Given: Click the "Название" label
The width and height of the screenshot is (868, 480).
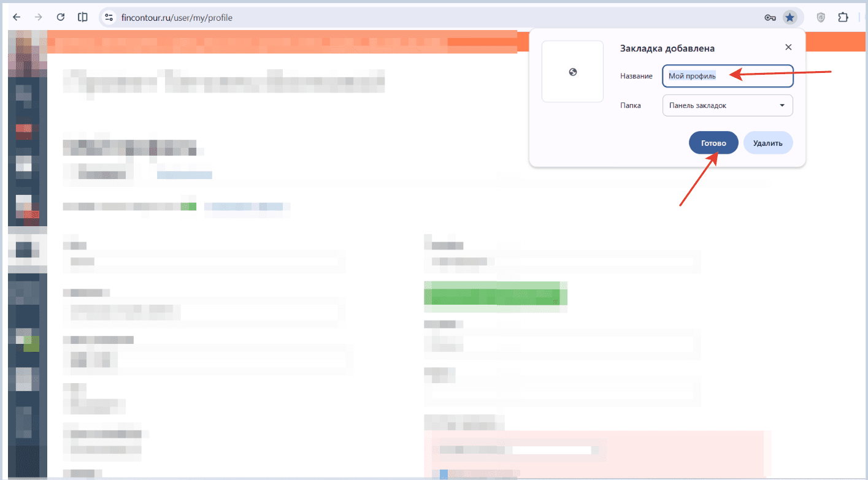Looking at the screenshot, I should [636, 76].
